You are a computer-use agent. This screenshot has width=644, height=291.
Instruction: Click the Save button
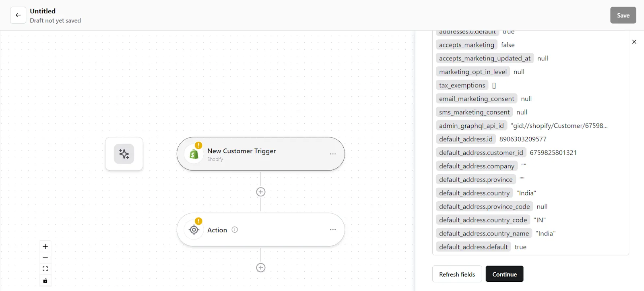coord(623,15)
